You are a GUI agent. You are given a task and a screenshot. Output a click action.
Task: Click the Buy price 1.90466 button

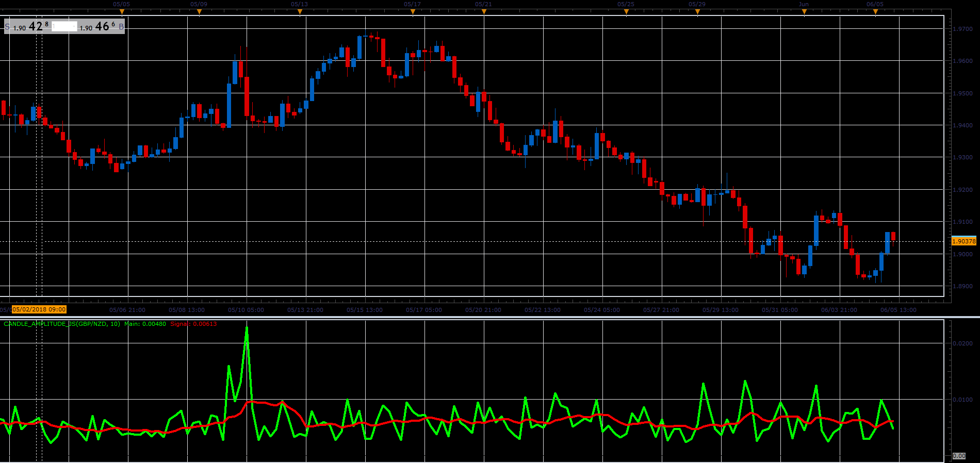tap(101, 26)
